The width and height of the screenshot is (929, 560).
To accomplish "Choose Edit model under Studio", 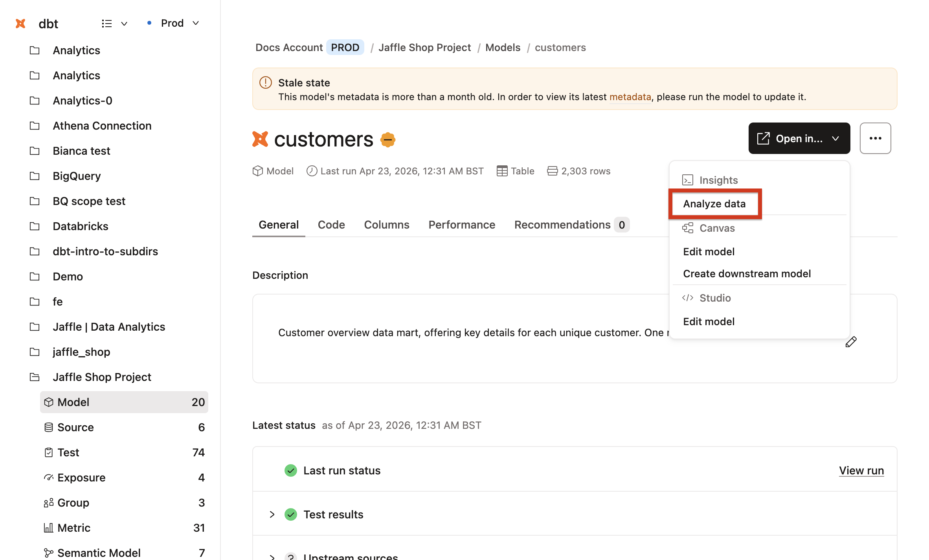I will click(x=709, y=321).
